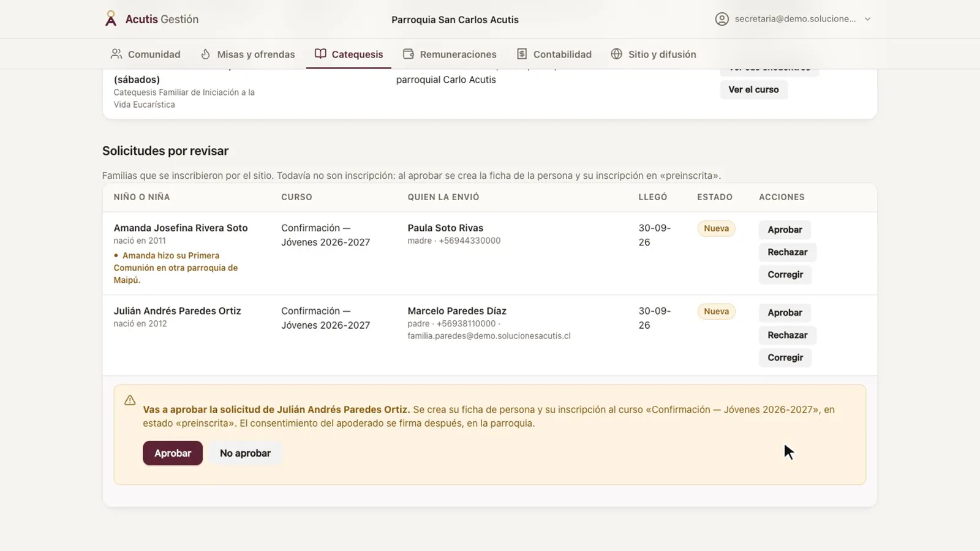Click the CURSO column header
This screenshot has height=551, width=980.
296,197
